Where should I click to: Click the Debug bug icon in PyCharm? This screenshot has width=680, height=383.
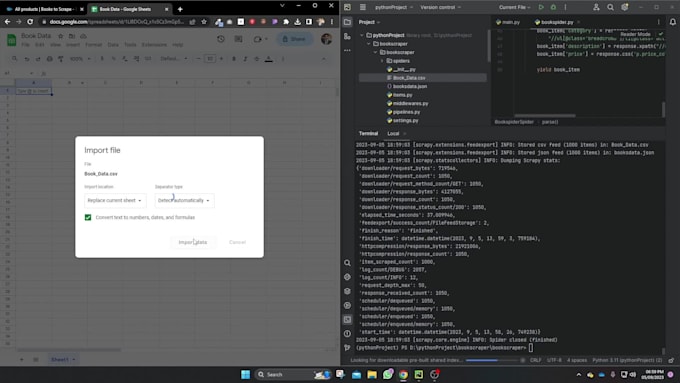pyautogui.click(x=553, y=7)
